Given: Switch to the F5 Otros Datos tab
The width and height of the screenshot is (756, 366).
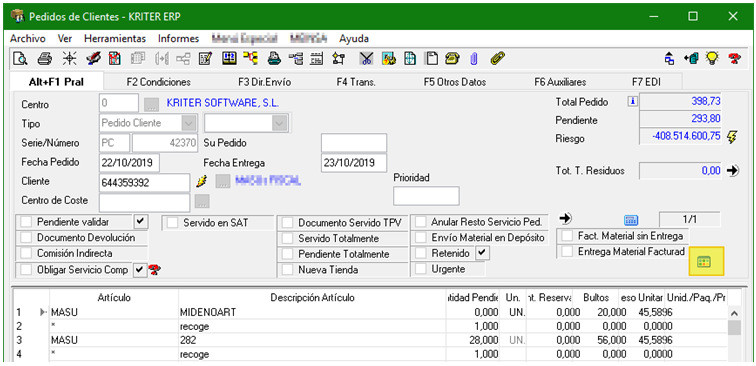Looking at the screenshot, I should pos(455,82).
